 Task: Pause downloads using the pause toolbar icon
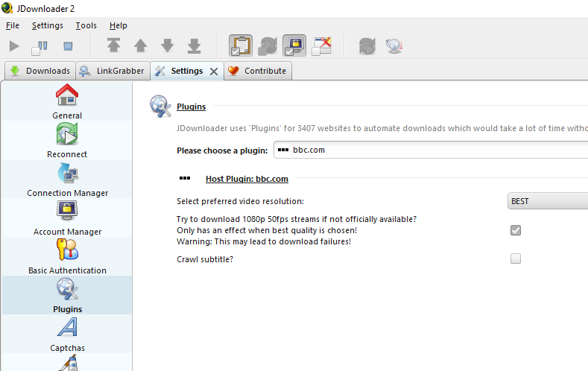39,47
